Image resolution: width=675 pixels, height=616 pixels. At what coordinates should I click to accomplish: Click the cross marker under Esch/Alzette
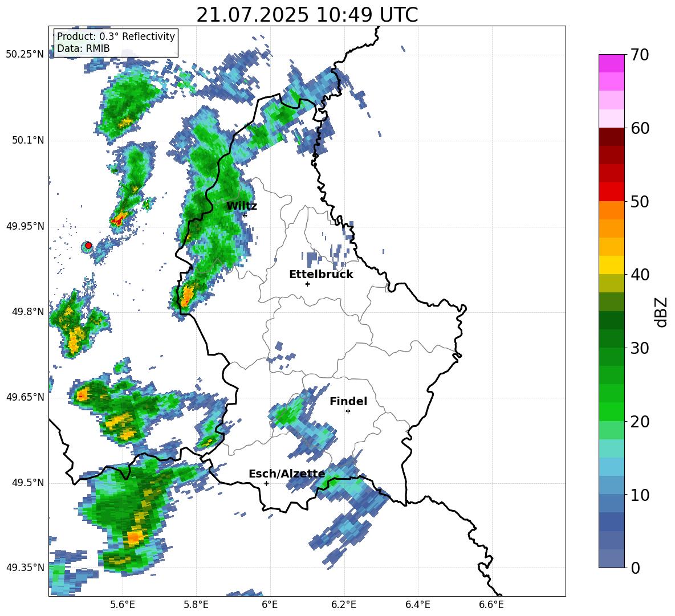pos(266,483)
